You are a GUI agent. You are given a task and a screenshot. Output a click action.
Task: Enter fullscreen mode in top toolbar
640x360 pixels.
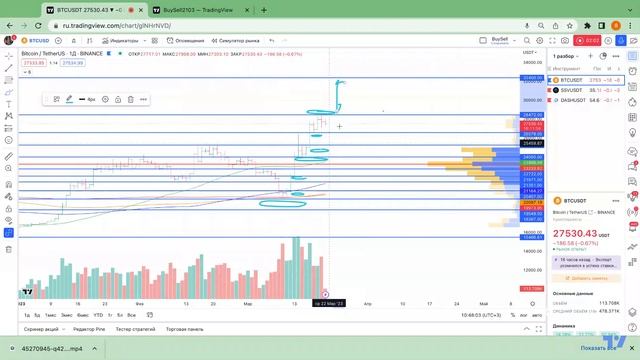(552, 40)
